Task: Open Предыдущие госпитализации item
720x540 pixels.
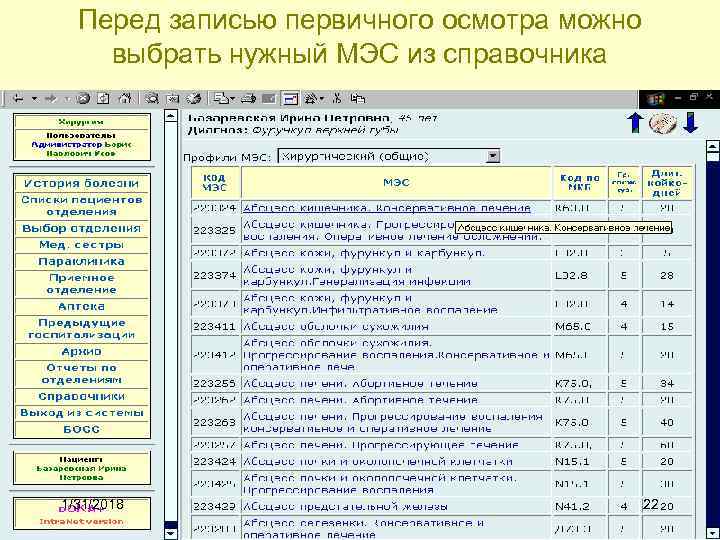Action: tap(81, 329)
